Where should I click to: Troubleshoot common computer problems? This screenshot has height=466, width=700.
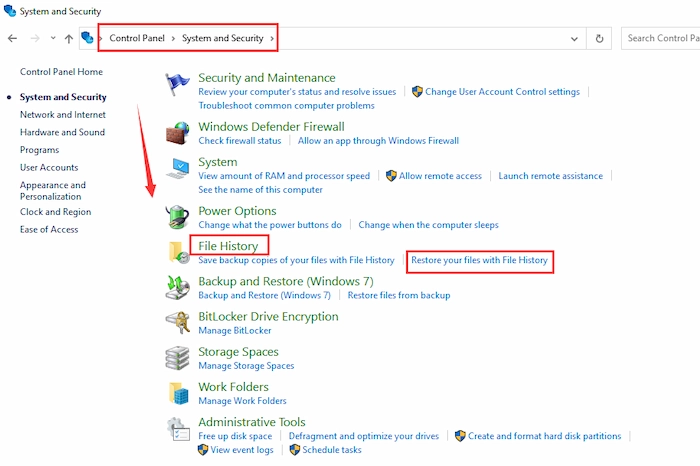coord(287,105)
